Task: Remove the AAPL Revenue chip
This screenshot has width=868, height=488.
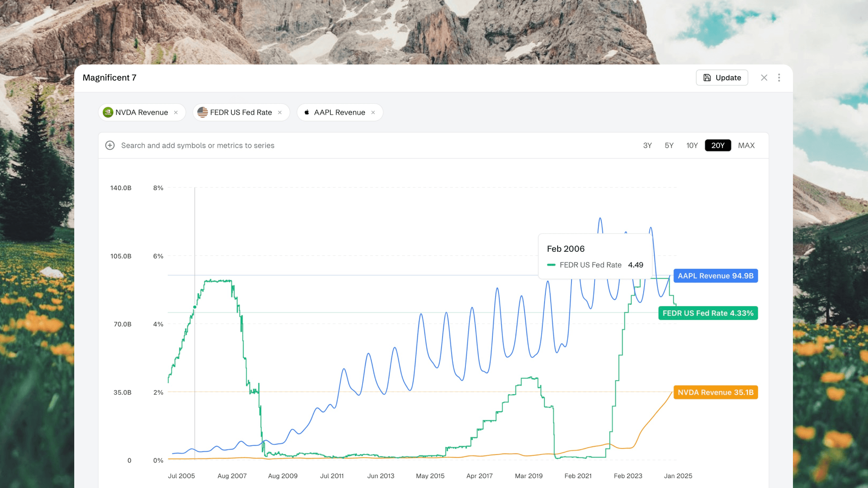Action: point(373,113)
